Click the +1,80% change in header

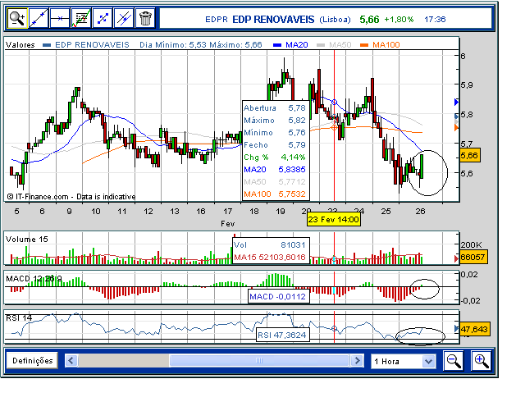click(x=399, y=20)
